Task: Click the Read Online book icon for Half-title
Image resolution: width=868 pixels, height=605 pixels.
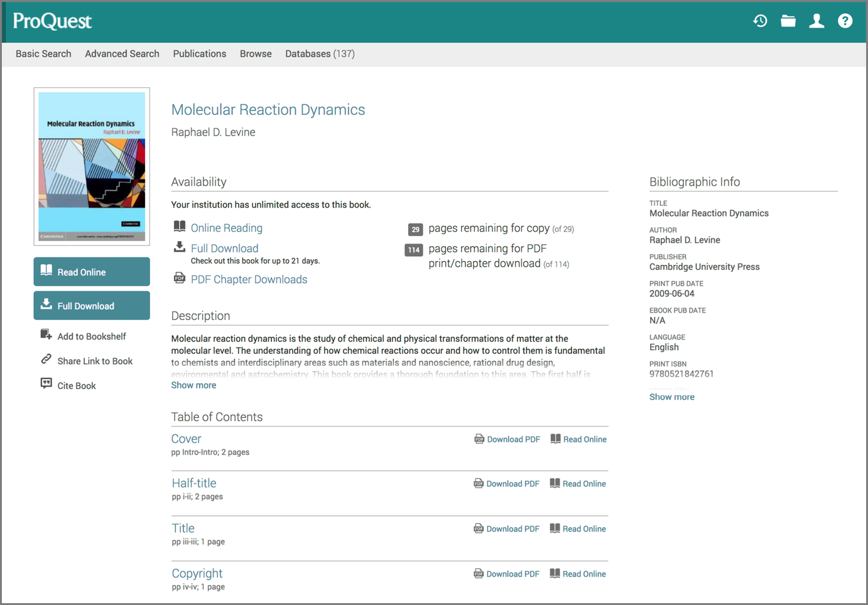Action: [555, 483]
